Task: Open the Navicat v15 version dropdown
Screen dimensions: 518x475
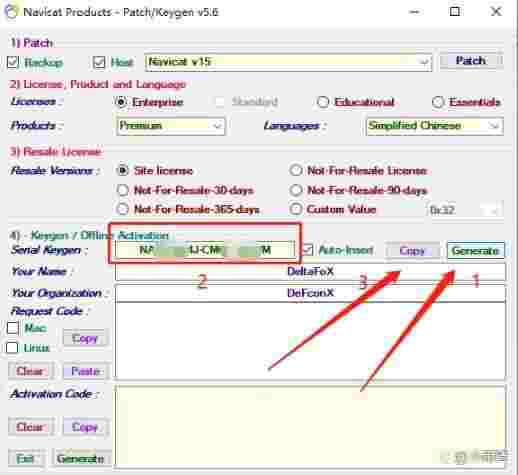Action: (x=288, y=62)
